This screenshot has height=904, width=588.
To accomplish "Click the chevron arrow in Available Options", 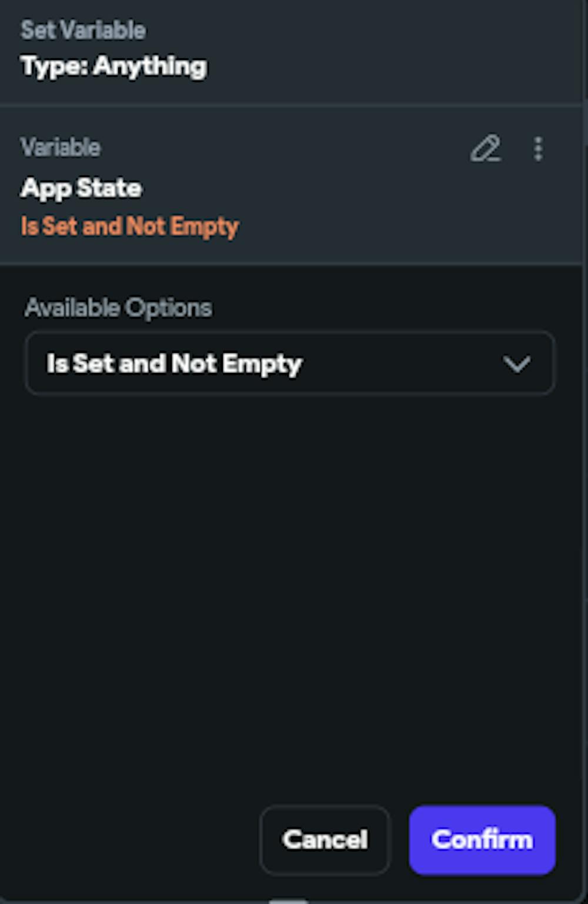I will [x=517, y=364].
